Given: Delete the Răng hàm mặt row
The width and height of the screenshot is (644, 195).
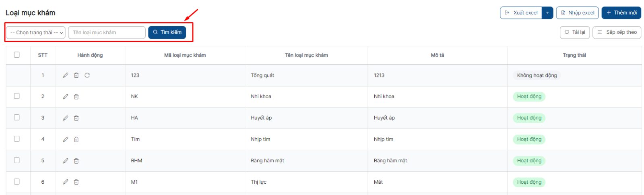Looking at the screenshot, I should [76, 161].
